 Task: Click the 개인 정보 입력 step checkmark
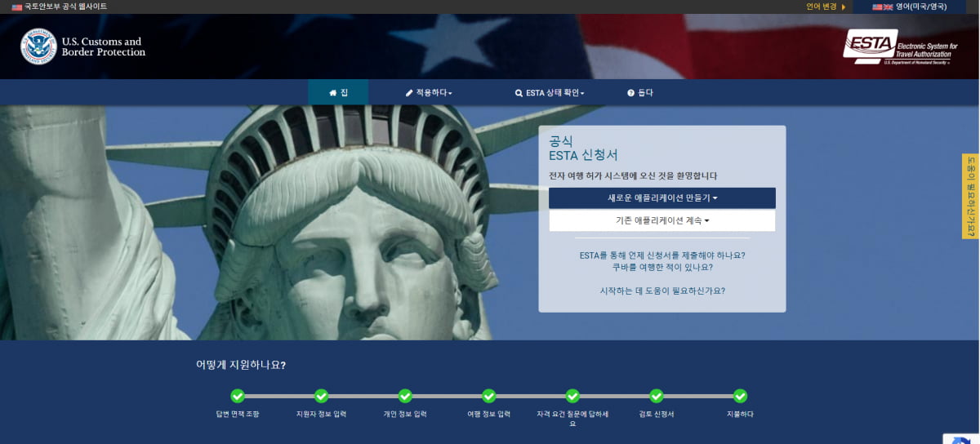pos(405,396)
